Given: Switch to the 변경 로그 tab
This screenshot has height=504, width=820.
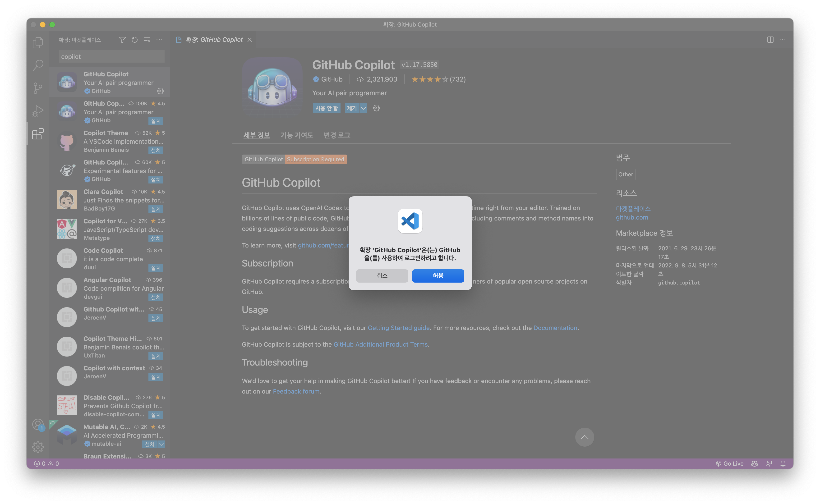Looking at the screenshot, I should click(x=337, y=135).
